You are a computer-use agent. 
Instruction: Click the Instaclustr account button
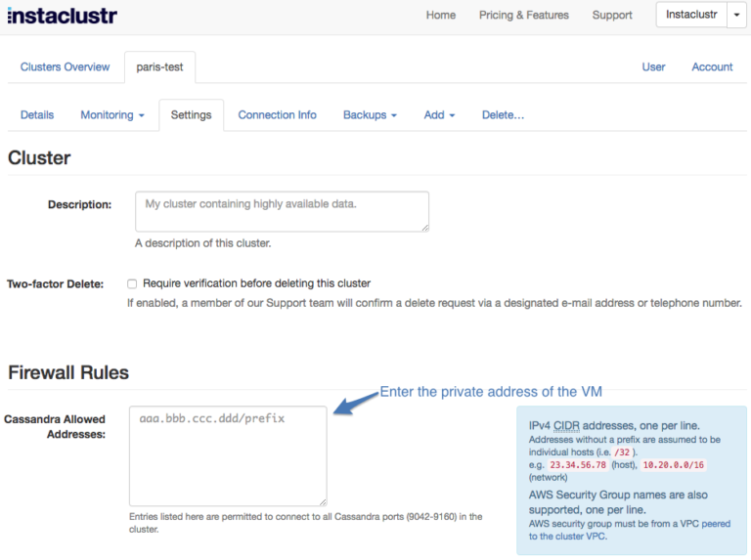[690, 16]
